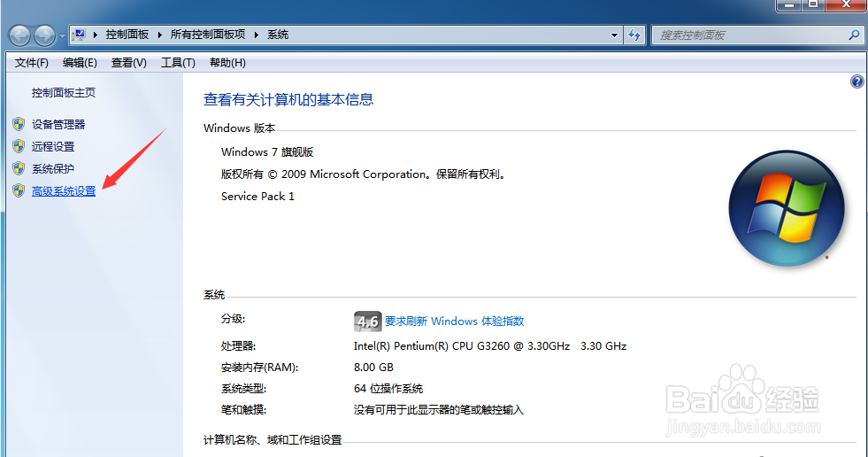
Task: Open the 帮助(H) menu
Action: (x=227, y=63)
